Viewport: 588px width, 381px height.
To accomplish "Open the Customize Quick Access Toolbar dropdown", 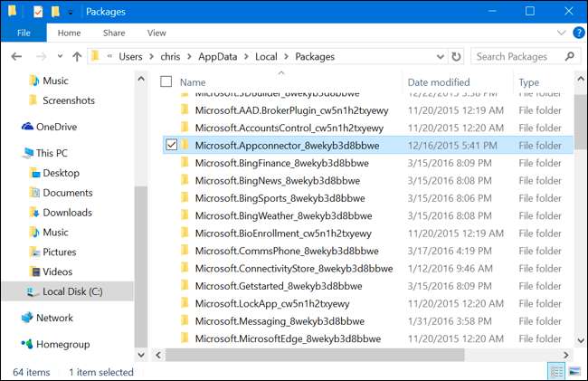I will 71,13.
